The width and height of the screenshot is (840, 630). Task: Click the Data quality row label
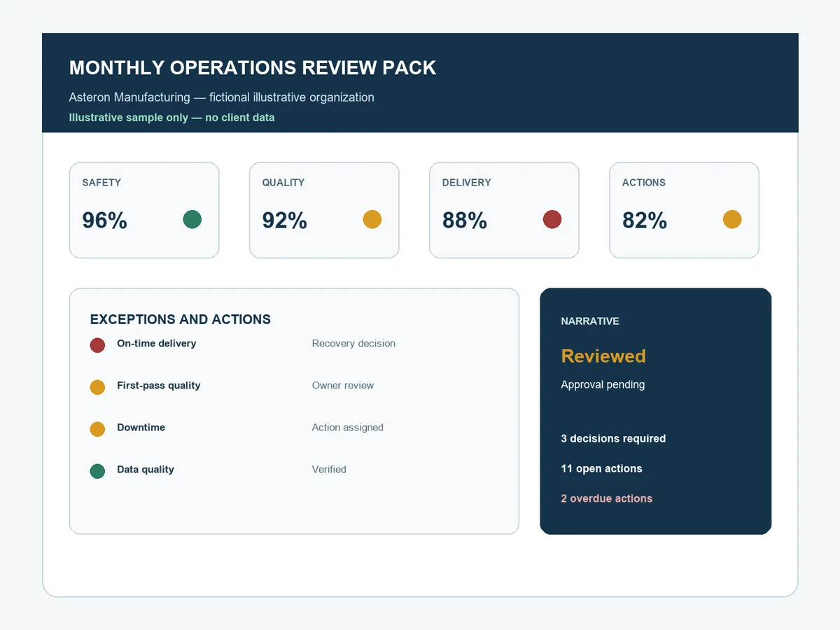click(146, 470)
